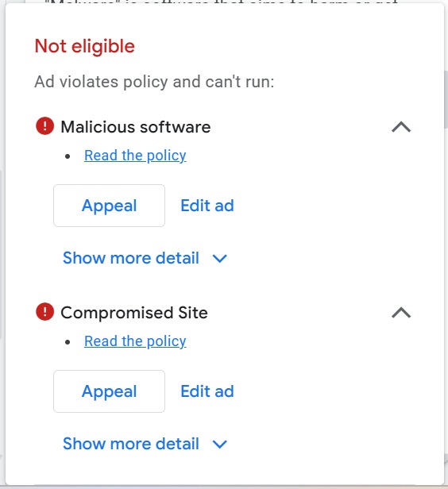
Task: Select Edit ad under Malicious software
Action: coord(207,206)
